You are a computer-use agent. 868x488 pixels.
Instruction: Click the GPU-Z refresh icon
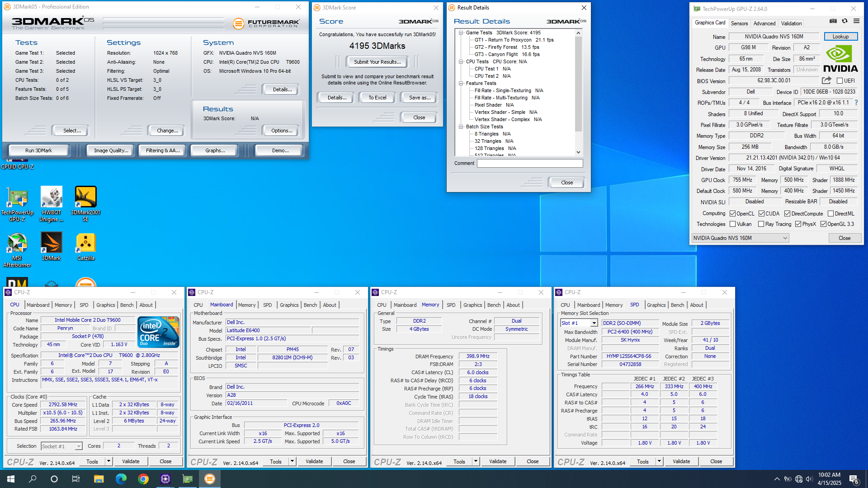(844, 21)
